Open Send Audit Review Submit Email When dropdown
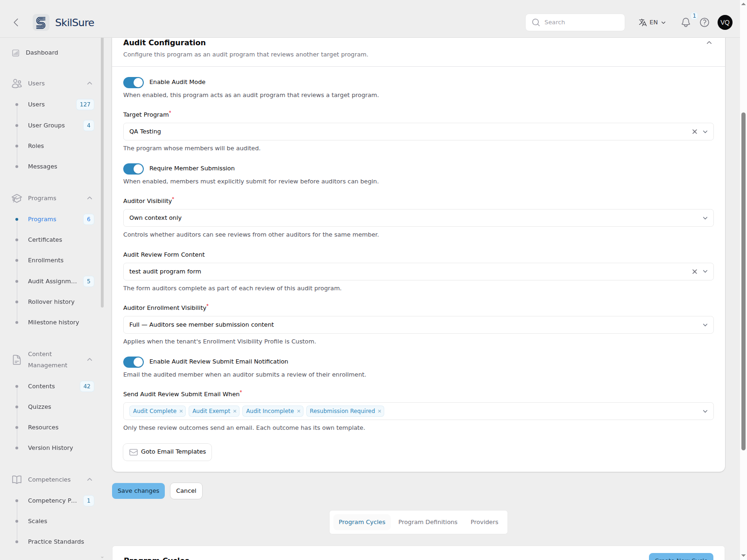The image size is (747, 560). coord(418,411)
